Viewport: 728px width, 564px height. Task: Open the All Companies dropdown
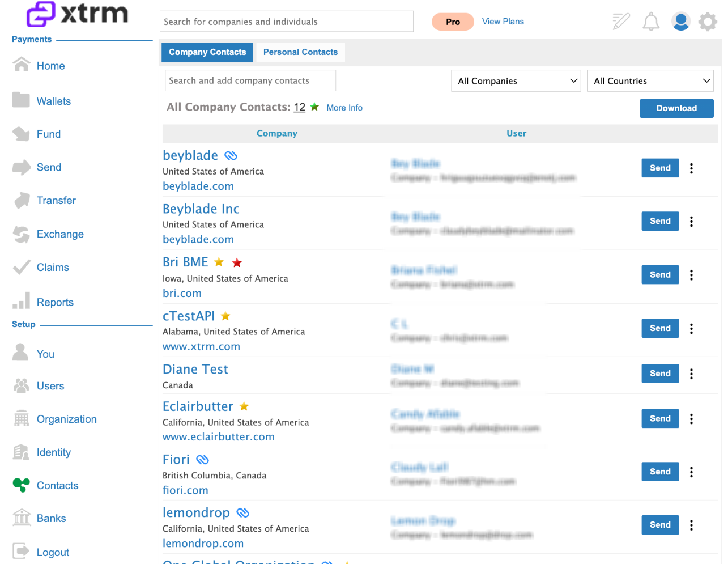click(516, 80)
